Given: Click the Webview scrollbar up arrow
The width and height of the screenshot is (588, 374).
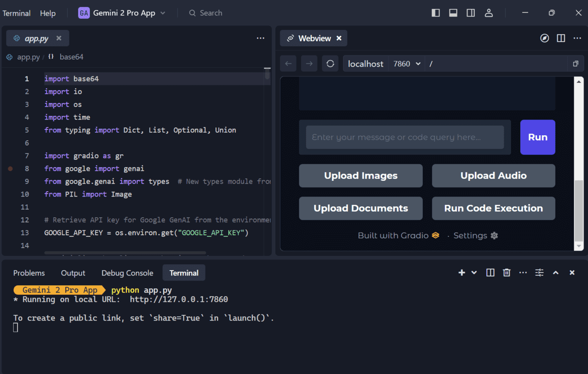Looking at the screenshot, I should tap(579, 81).
